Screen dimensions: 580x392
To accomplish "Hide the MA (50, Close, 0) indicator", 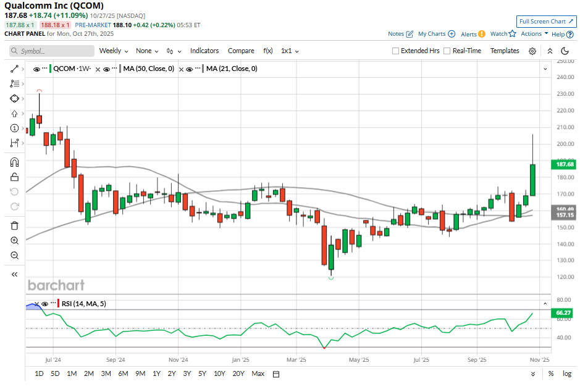I will [106, 69].
